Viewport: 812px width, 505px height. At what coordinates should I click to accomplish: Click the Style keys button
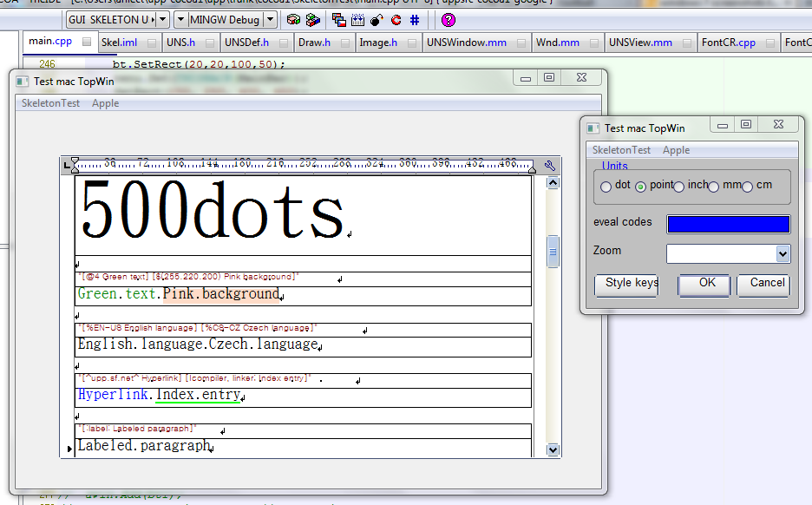click(x=625, y=284)
